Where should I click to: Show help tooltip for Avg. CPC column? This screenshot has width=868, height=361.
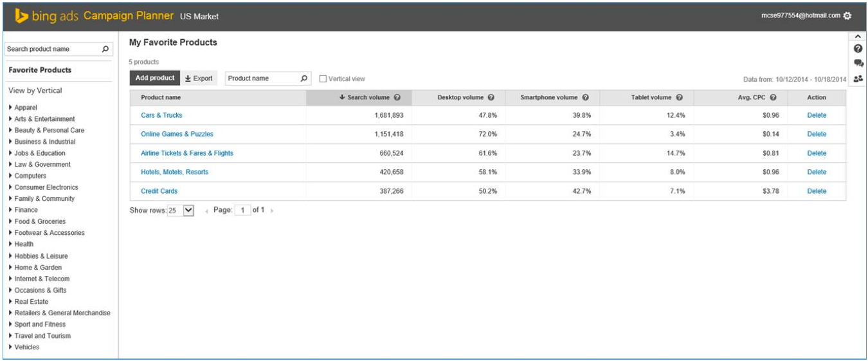(773, 98)
